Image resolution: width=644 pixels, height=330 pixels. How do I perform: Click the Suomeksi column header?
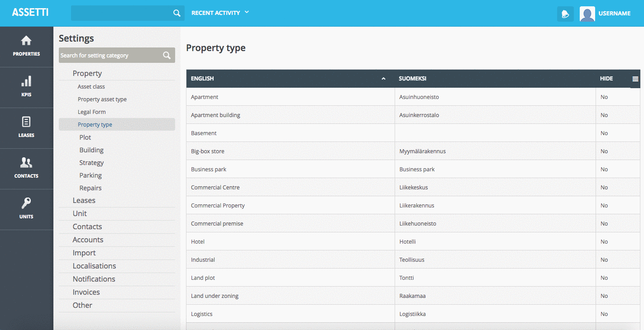pyautogui.click(x=412, y=79)
